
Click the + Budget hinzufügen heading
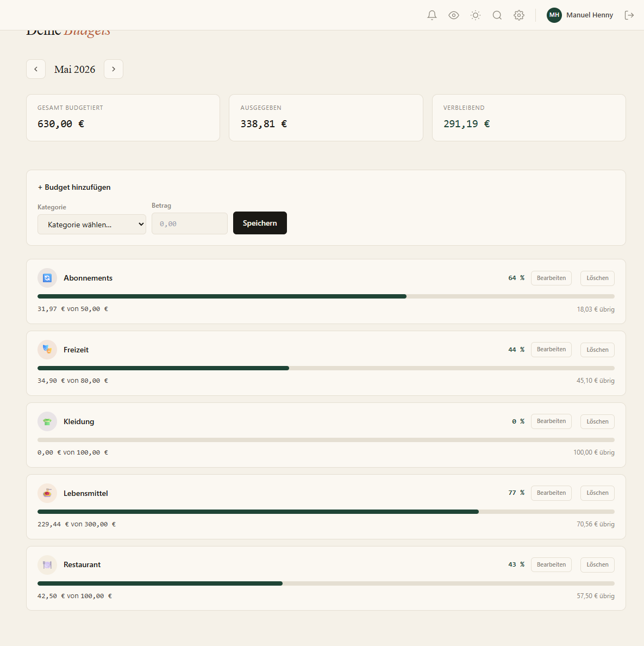(x=74, y=187)
